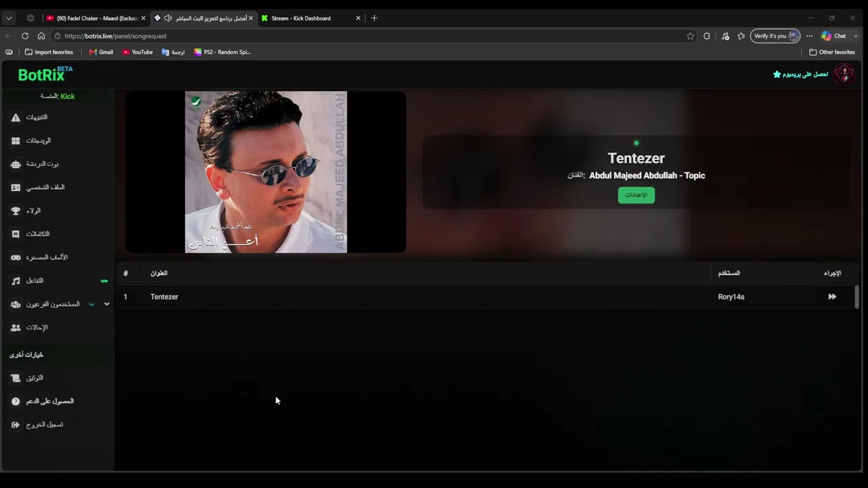Go to the browser home page icon

[x=41, y=36]
